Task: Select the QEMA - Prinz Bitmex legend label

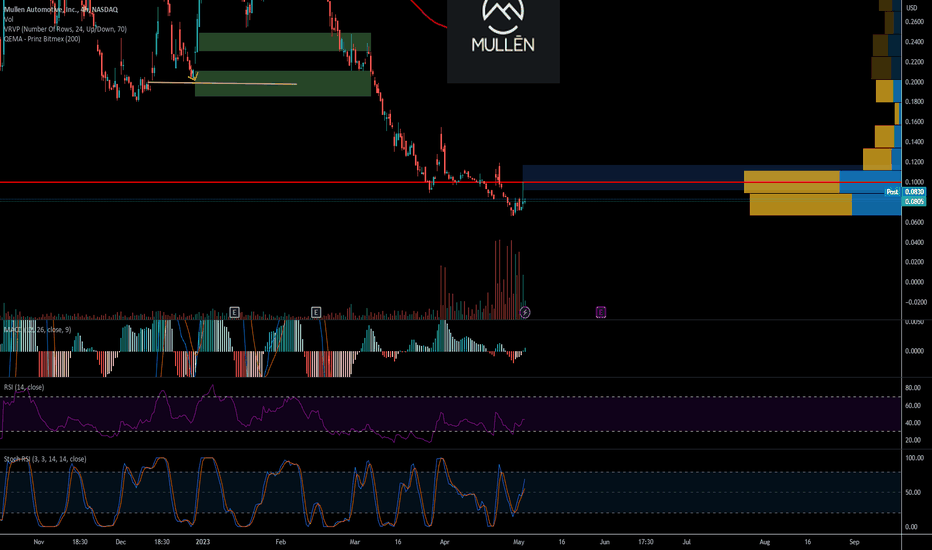Action: 42,39
